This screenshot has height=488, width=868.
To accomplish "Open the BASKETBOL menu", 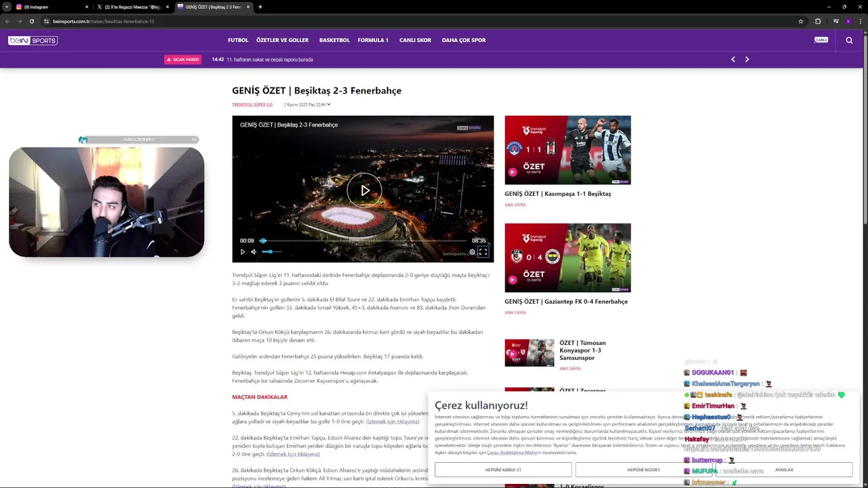I will point(334,41).
